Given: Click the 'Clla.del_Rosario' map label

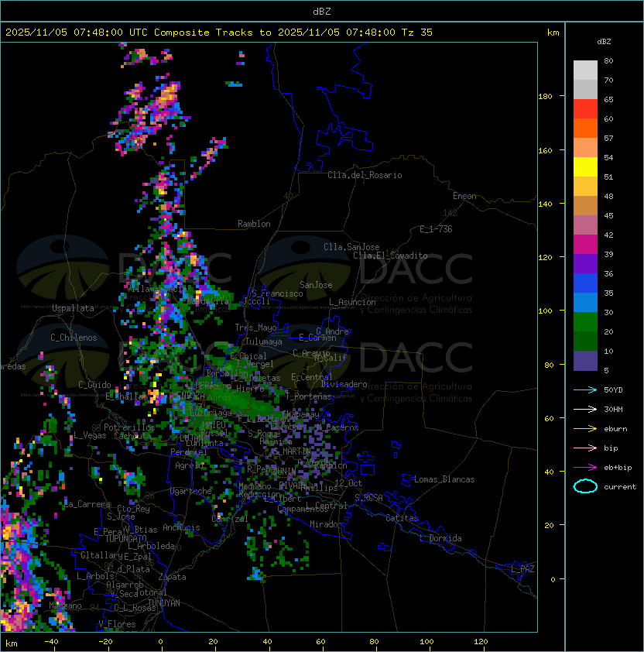Looking at the screenshot, I should tap(365, 175).
